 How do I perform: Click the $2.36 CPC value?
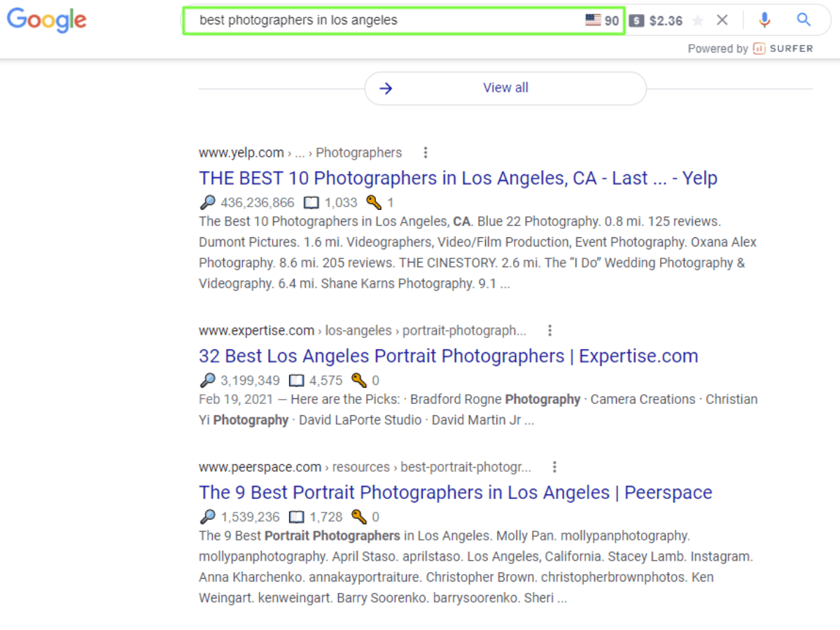(666, 21)
